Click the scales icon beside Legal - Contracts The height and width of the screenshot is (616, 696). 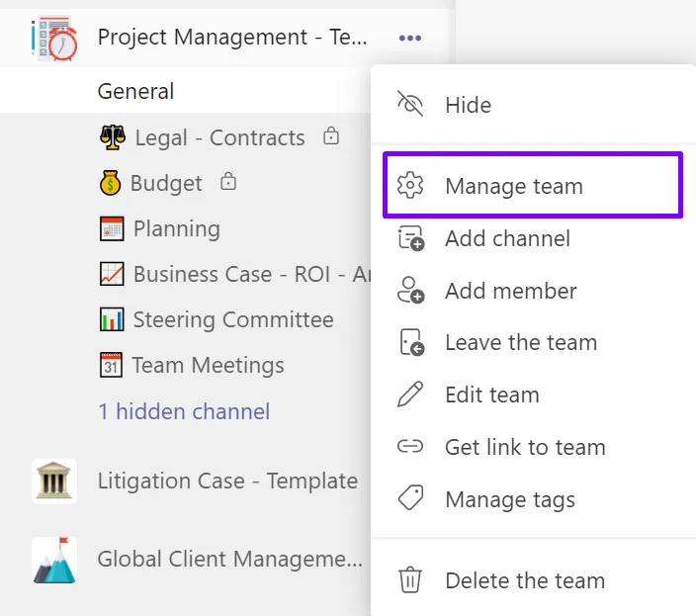113,137
